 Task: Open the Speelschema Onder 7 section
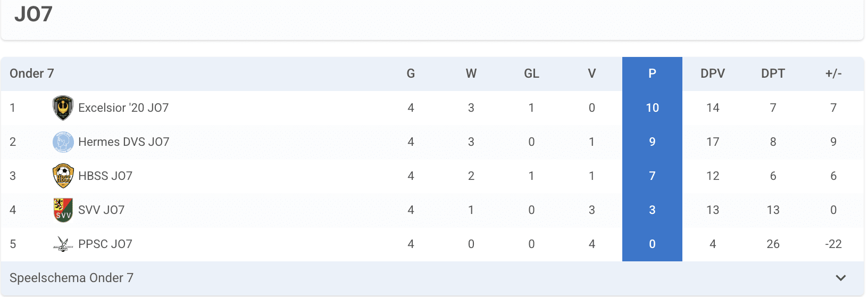(72, 278)
